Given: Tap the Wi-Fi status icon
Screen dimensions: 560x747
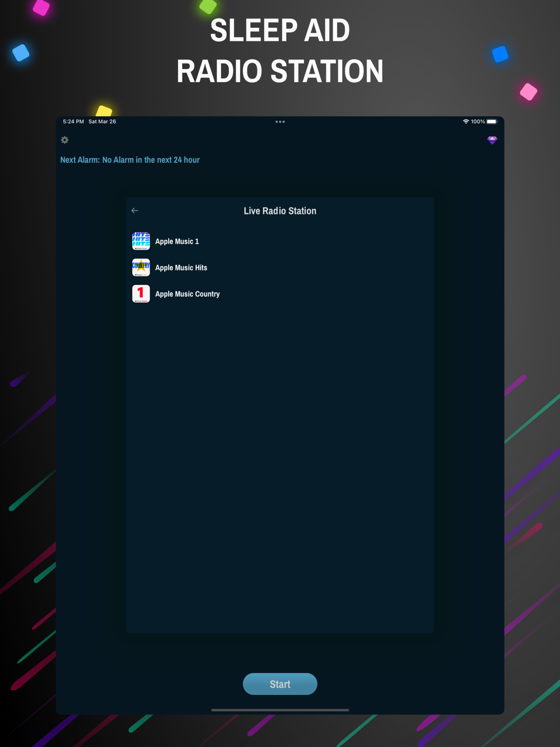Looking at the screenshot, I should [465, 122].
